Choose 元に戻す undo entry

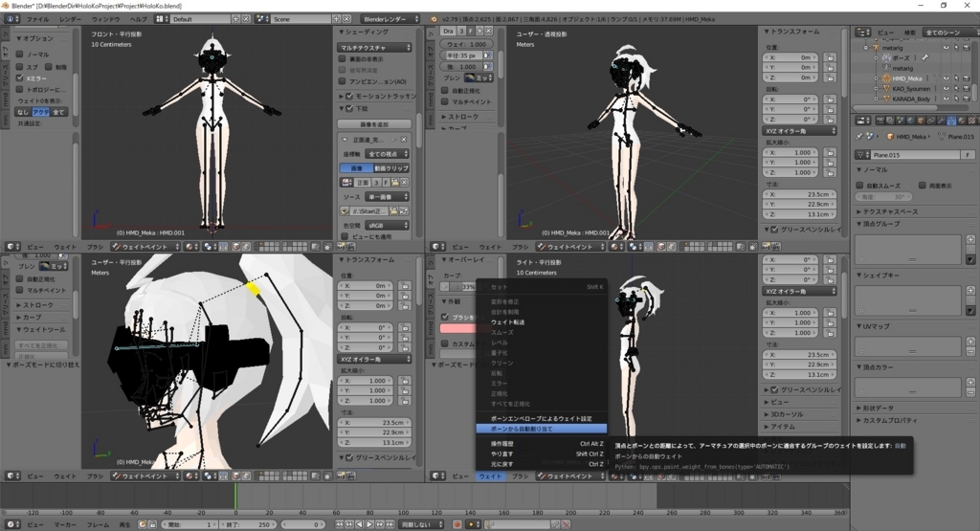[x=542, y=464]
